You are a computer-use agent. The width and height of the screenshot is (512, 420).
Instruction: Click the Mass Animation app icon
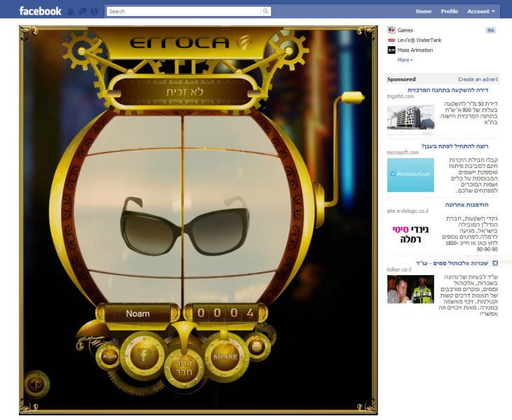(x=392, y=50)
